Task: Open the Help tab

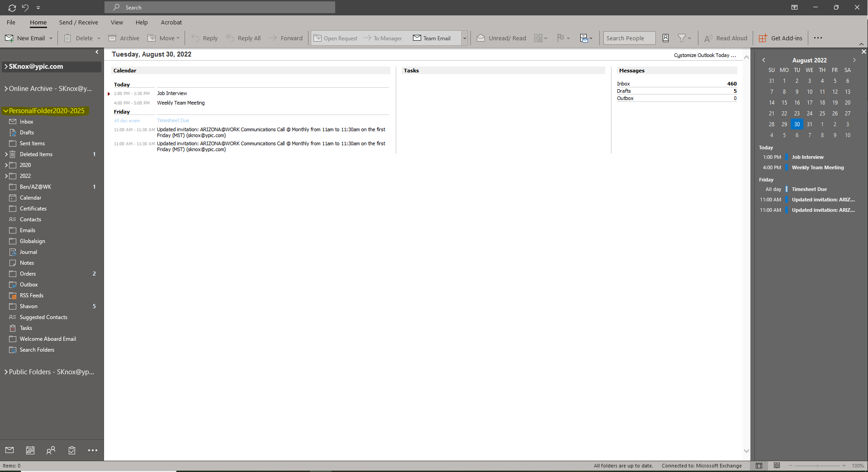Action: tap(142, 22)
